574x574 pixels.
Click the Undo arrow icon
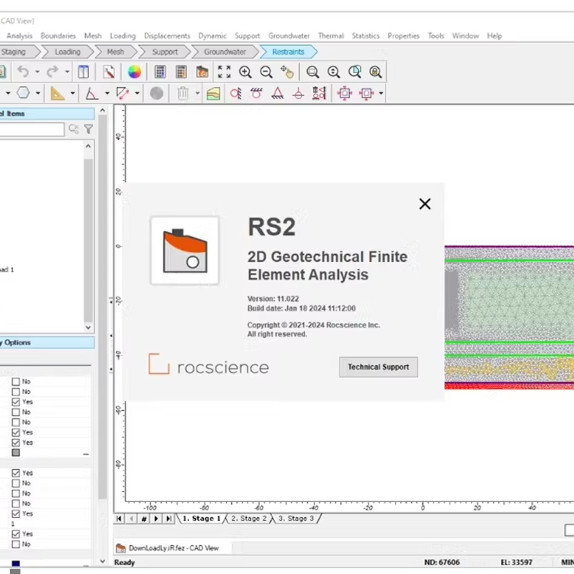(x=23, y=72)
